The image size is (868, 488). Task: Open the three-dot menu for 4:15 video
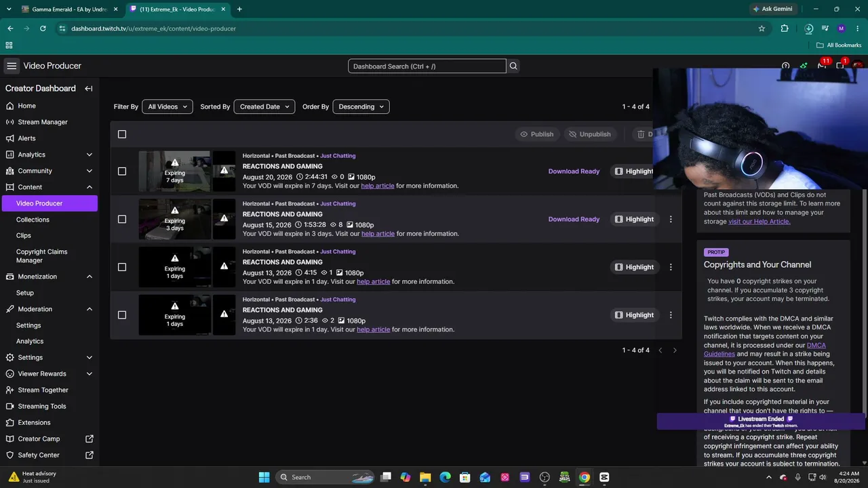coord(671,267)
